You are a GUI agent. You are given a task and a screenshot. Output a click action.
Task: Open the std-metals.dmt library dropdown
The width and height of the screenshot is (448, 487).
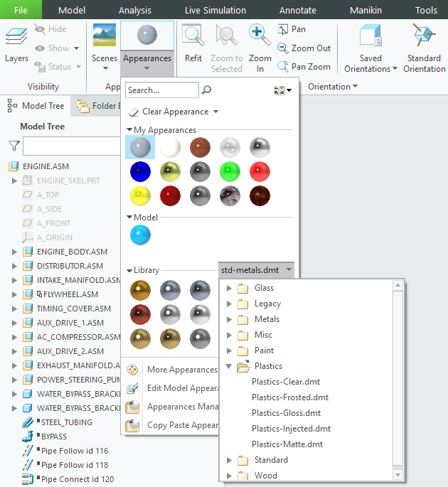tap(256, 270)
